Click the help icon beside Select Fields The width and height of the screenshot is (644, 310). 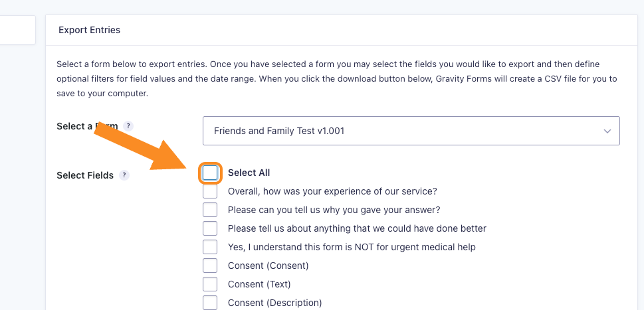coord(124,175)
